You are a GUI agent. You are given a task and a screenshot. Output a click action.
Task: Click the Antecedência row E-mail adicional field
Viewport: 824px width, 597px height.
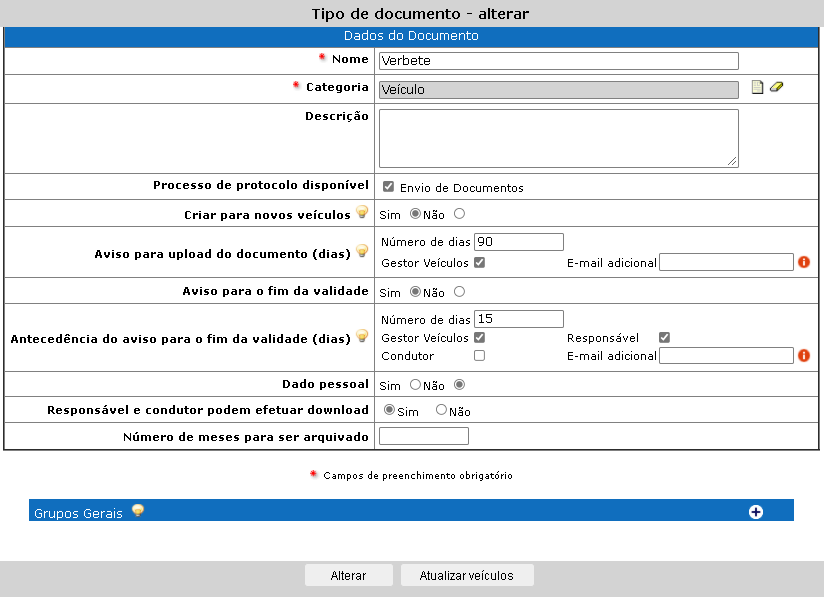[x=726, y=356]
